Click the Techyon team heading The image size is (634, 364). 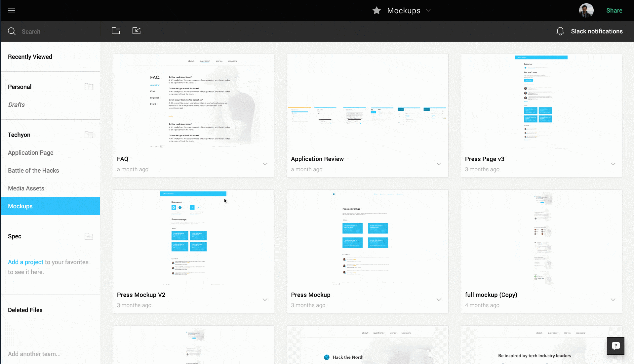coord(19,135)
